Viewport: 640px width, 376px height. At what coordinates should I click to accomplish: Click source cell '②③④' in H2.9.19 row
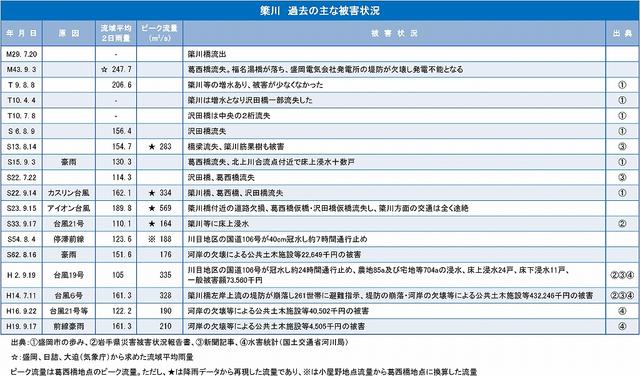click(x=622, y=275)
